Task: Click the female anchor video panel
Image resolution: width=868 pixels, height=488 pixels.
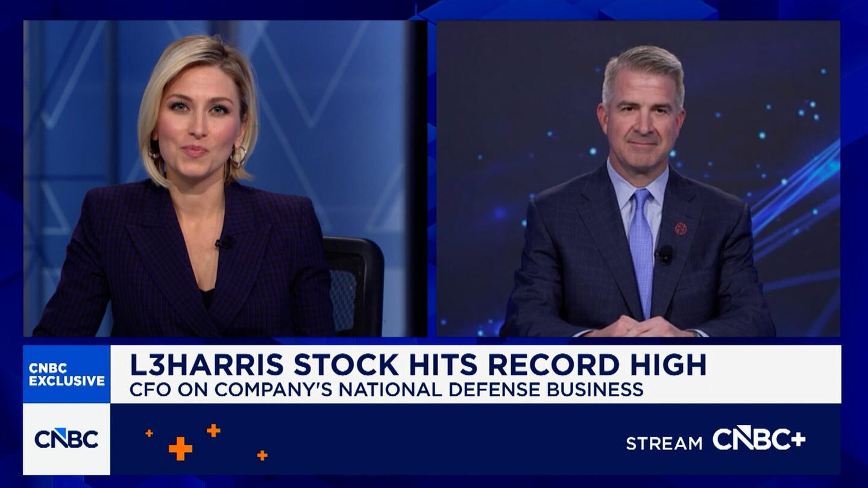Action: click(225, 178)
